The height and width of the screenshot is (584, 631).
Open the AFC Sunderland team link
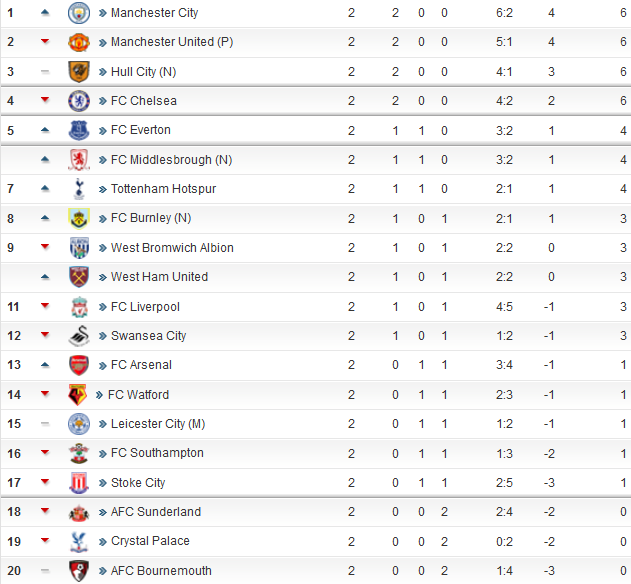156,512
